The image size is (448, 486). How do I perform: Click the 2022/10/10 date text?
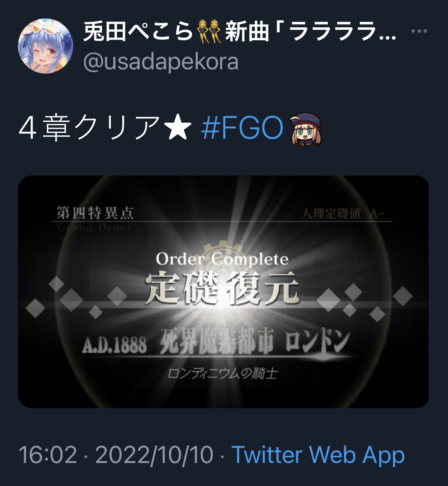point(154,455)
